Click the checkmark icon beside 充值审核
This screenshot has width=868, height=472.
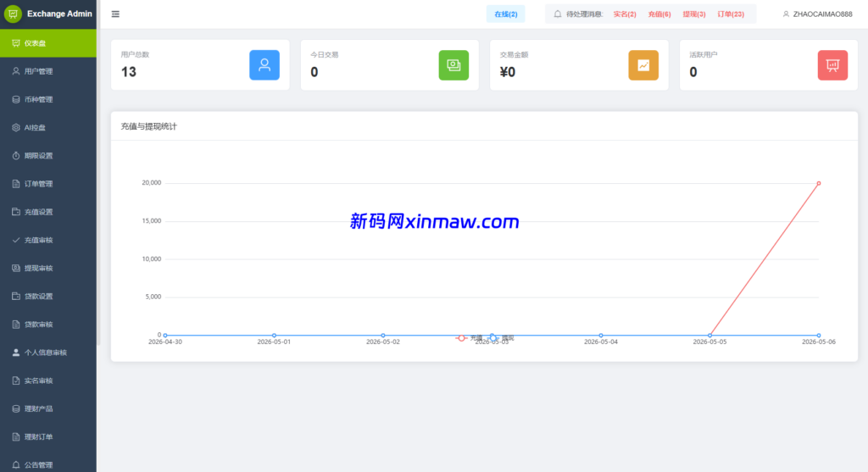[x=15, y=240]
